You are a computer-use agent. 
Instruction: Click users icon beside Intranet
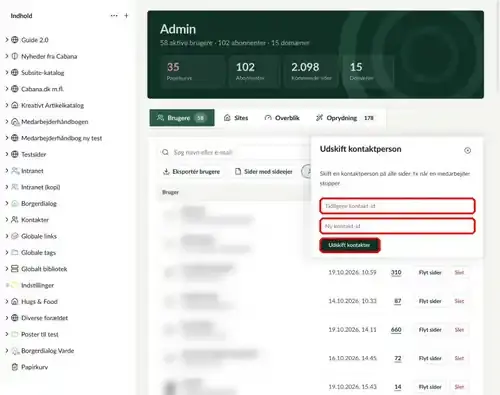15,171
